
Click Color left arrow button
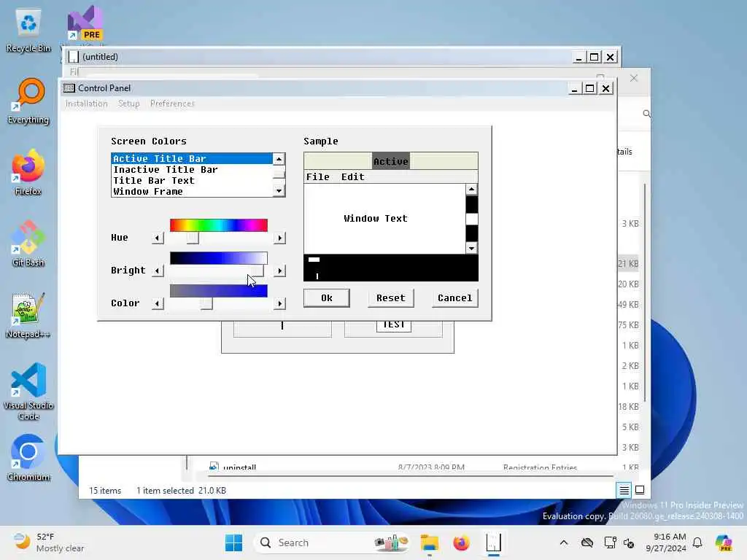158,303
